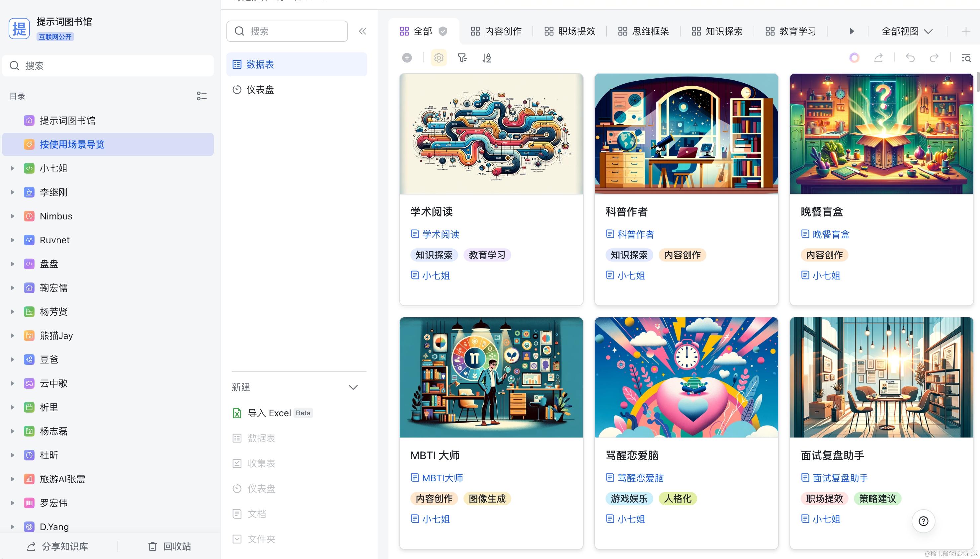Collapse the 新建 section chevron

pos(353,387)
